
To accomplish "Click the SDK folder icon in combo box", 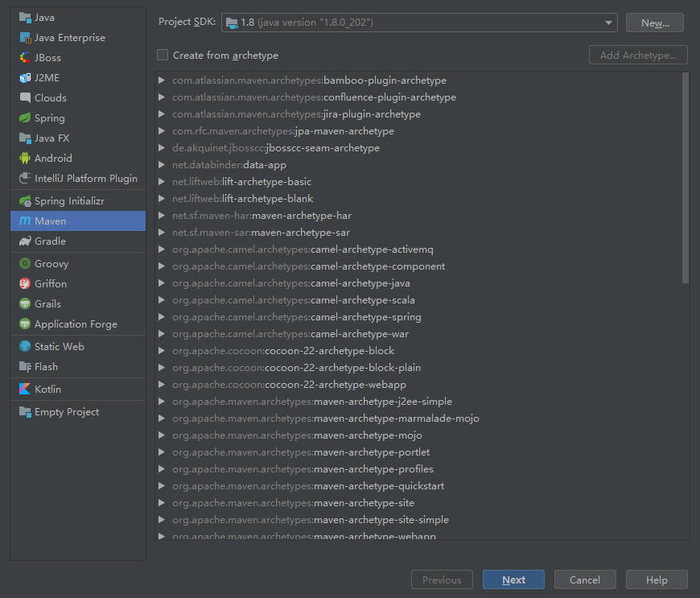I will click(x=232, y=23).
